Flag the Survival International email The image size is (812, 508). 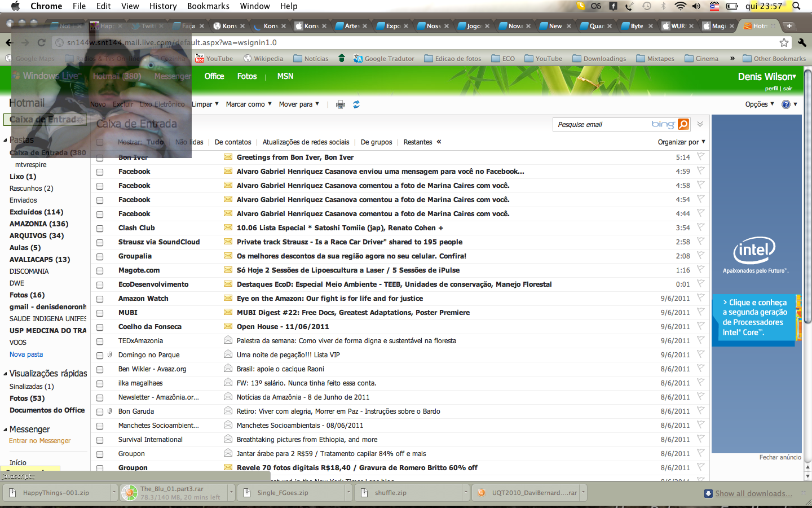[x=700, y=439]
